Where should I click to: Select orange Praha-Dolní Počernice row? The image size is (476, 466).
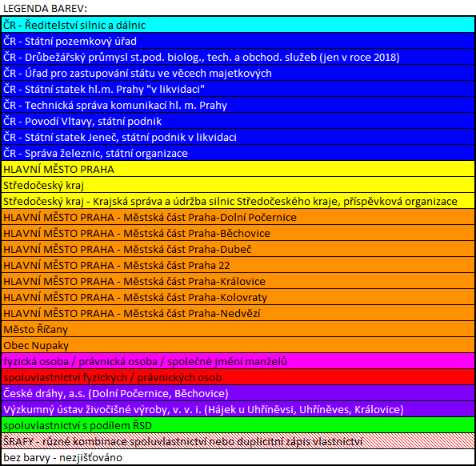tap(238, 217)
